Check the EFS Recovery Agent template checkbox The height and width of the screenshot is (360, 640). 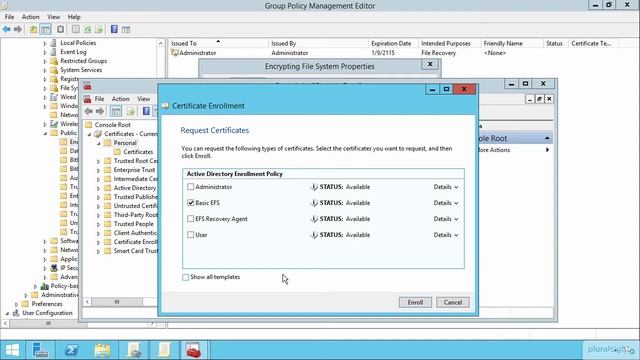[x=191, y=219]
